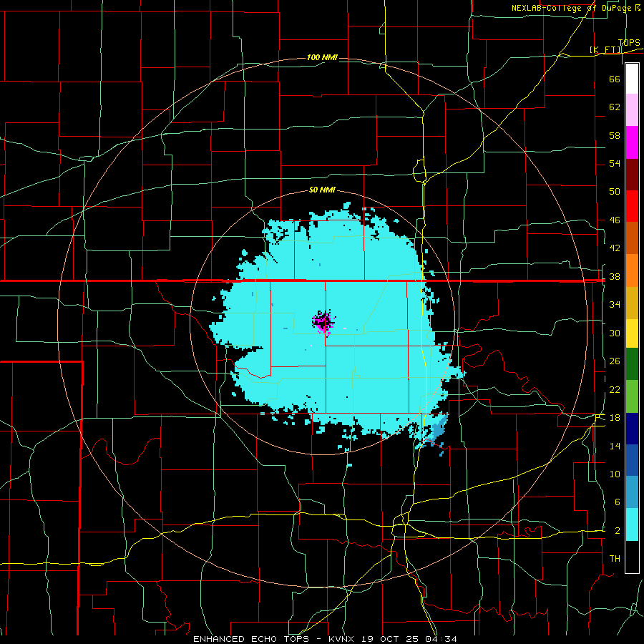Click the 50 value on the scale
The height and width of the screenshot is (644, 644).
click(615, 191)
